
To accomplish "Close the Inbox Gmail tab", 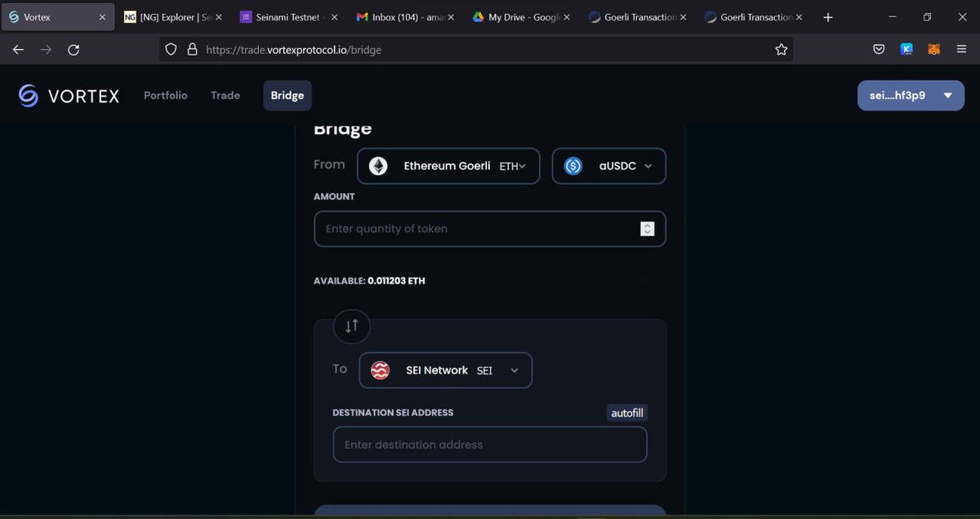I will (x=450, y=17).
